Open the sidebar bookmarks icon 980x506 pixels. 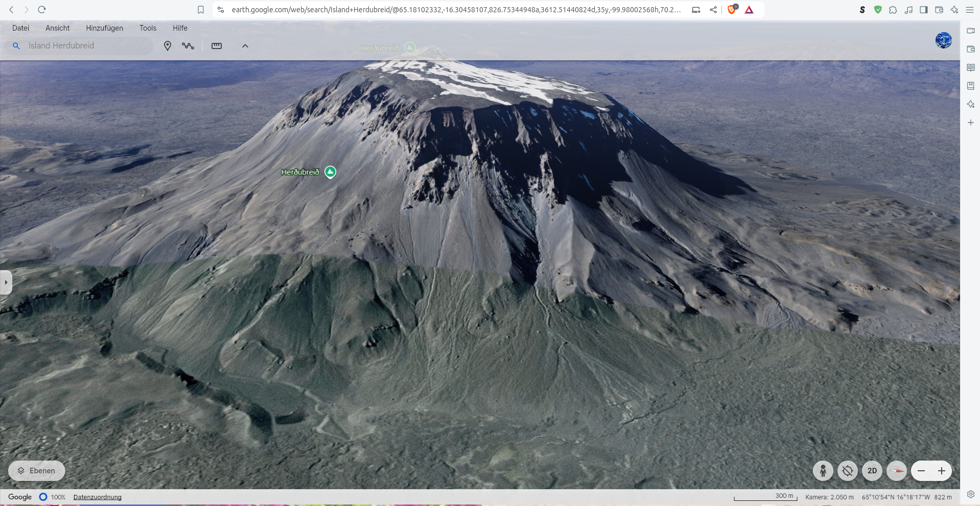pyautogui.click(x=971, y=86)
